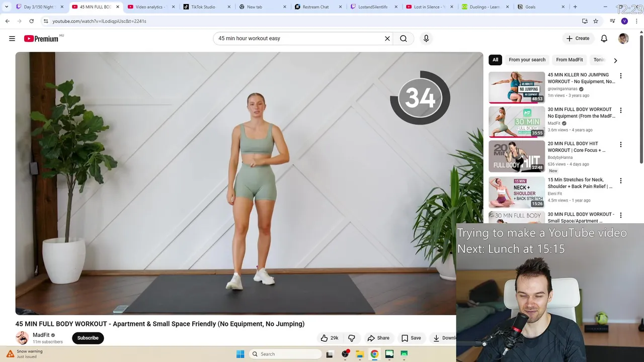This screenshot has height=362, width=644.
Task: Open the media control icon in Chrome toolbar
Action: tap(612, 21)
